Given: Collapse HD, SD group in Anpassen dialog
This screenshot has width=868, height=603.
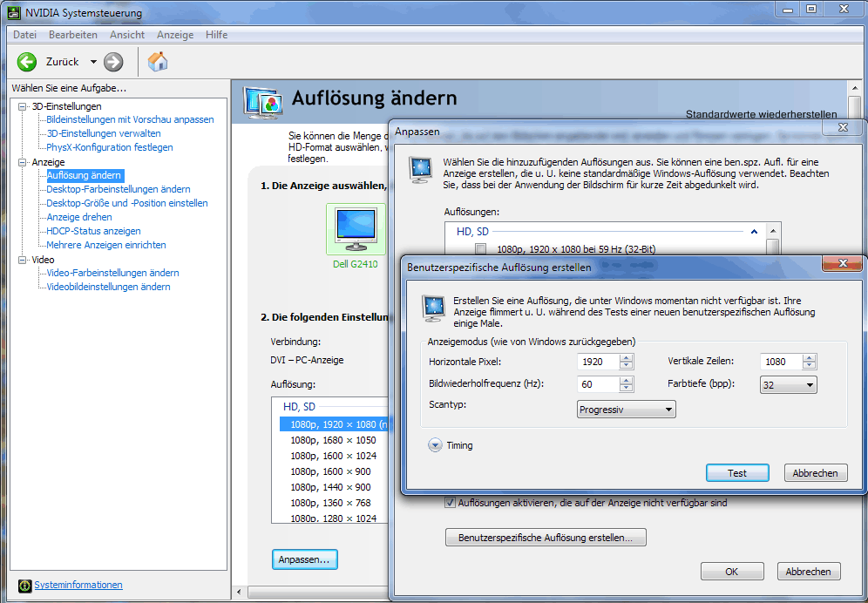Looking at the screenshot, I should [x=754, y=232].
